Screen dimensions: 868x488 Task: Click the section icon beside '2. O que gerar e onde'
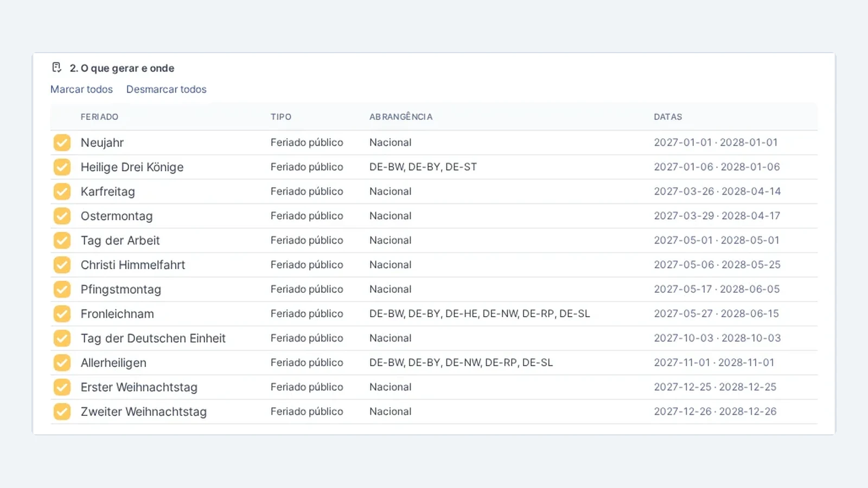click(56, 68)
